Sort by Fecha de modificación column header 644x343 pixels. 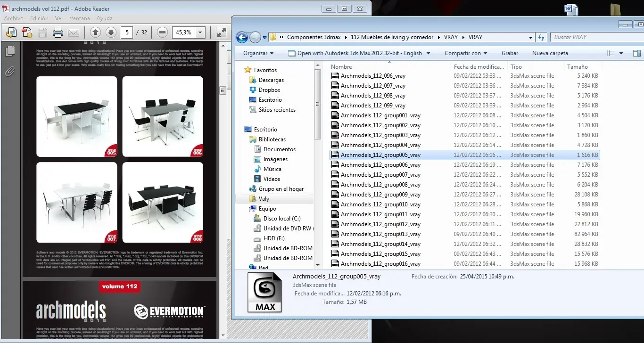point(479,67)
